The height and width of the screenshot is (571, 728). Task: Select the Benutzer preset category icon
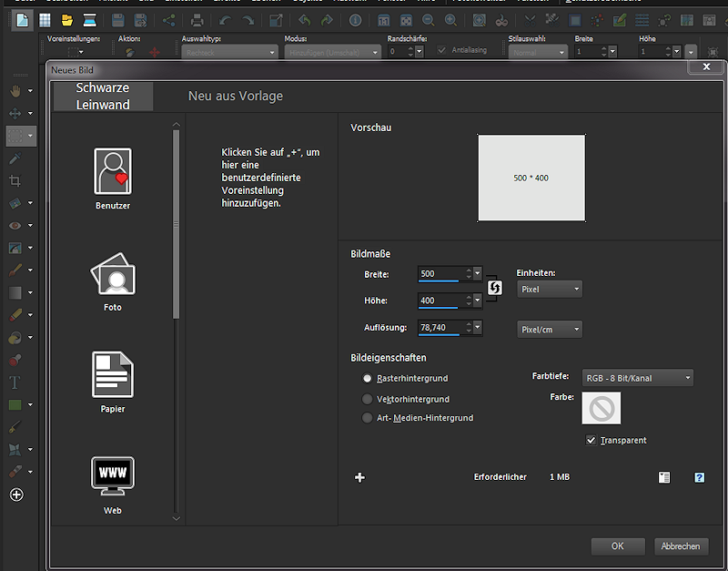pos(113,171)
